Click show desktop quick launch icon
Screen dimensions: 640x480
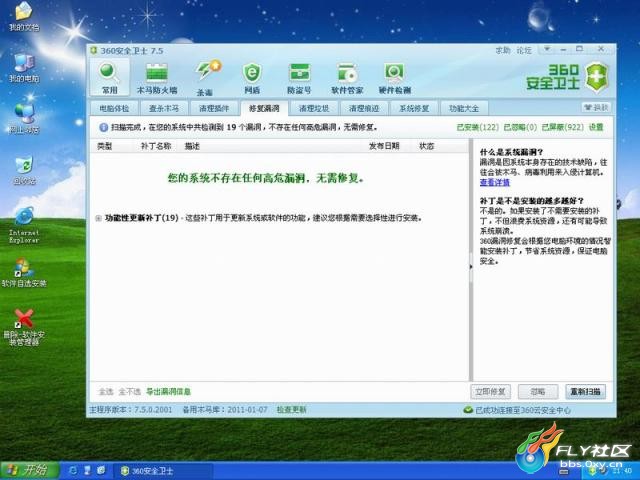(87, 471)
